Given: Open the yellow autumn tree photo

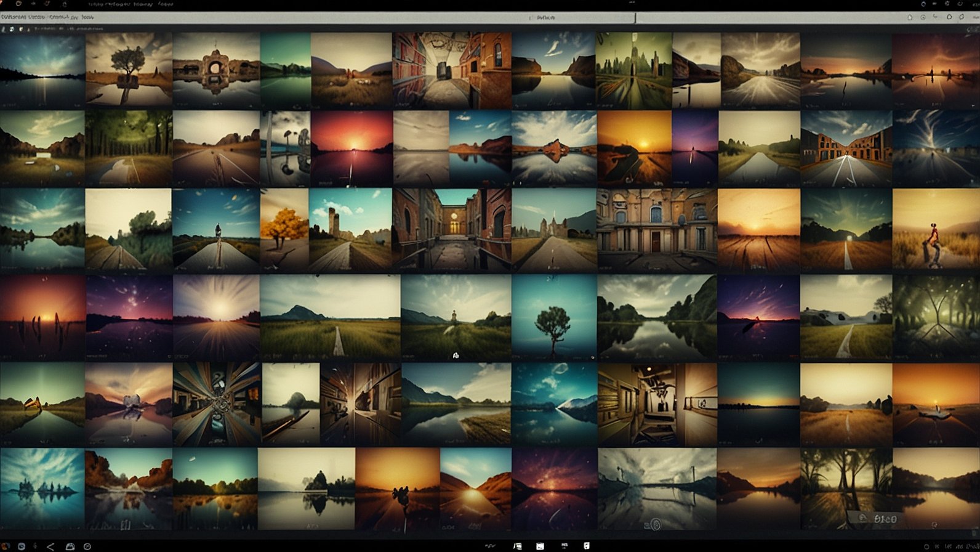Looking at the screenshot, I should [284, 230].
